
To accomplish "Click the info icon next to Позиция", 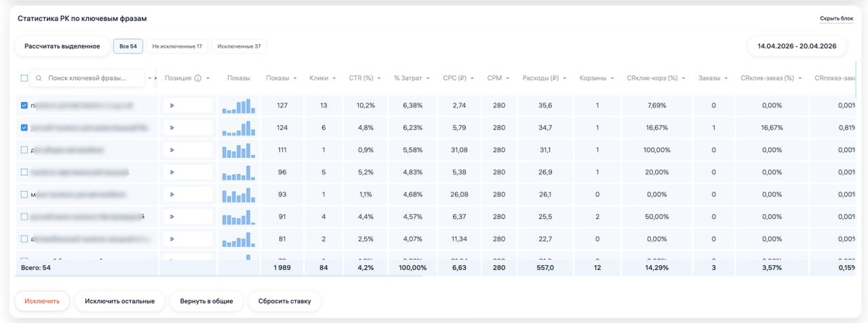I will pos(197,78).
